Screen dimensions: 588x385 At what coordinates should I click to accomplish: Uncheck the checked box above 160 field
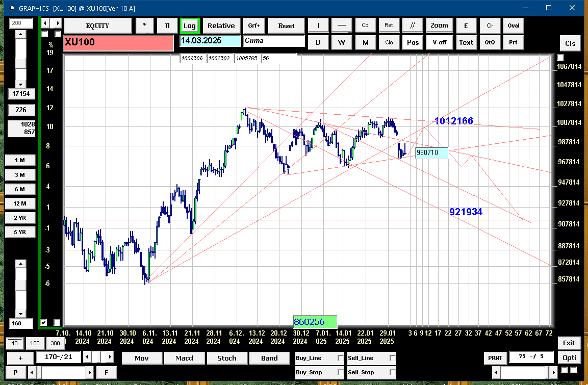pyautogui.click(x=44, y=322)
